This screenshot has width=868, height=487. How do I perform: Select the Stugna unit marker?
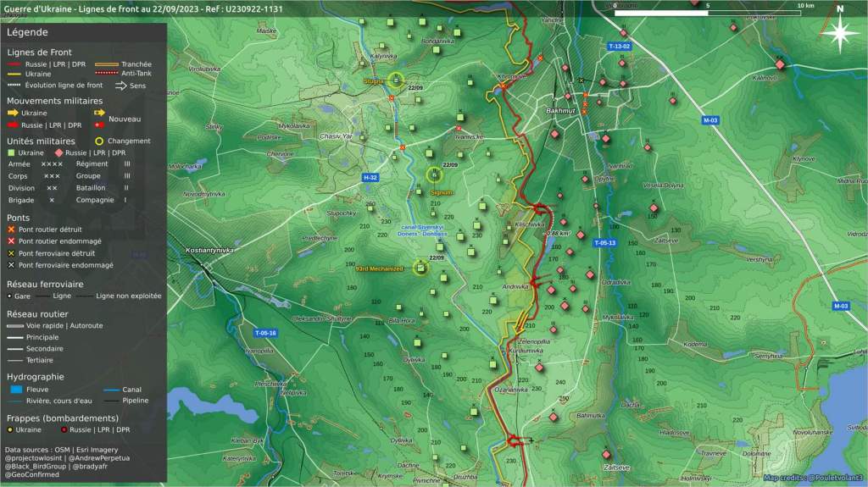click(396, 81)
